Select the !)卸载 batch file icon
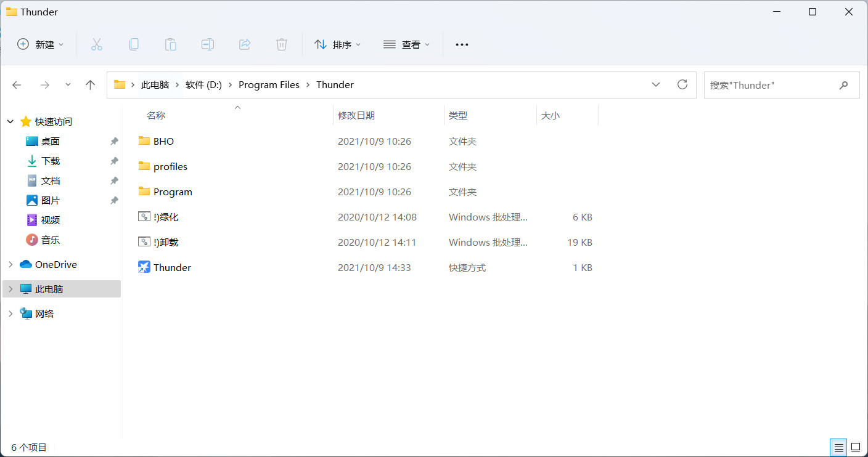This screenshot has height=457, width=868. 144,242
